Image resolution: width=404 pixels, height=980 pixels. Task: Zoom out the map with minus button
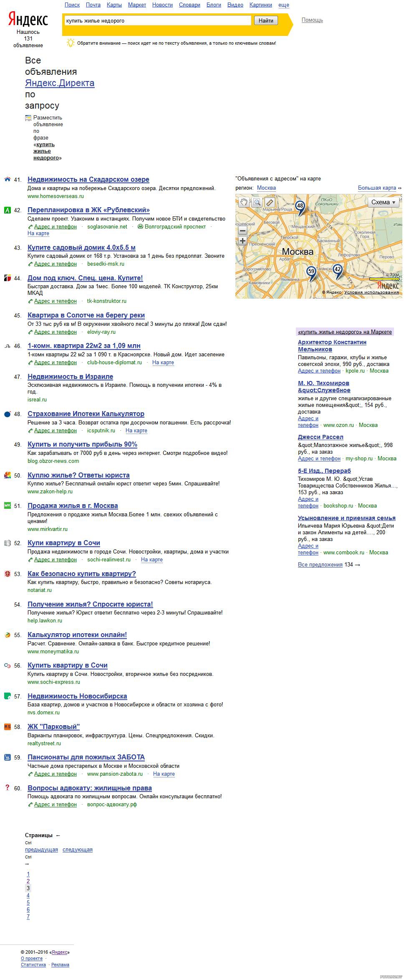(x=242, y=231)
